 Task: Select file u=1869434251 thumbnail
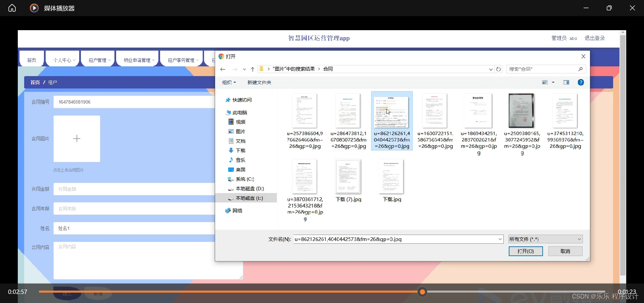(x=479, y=110)
